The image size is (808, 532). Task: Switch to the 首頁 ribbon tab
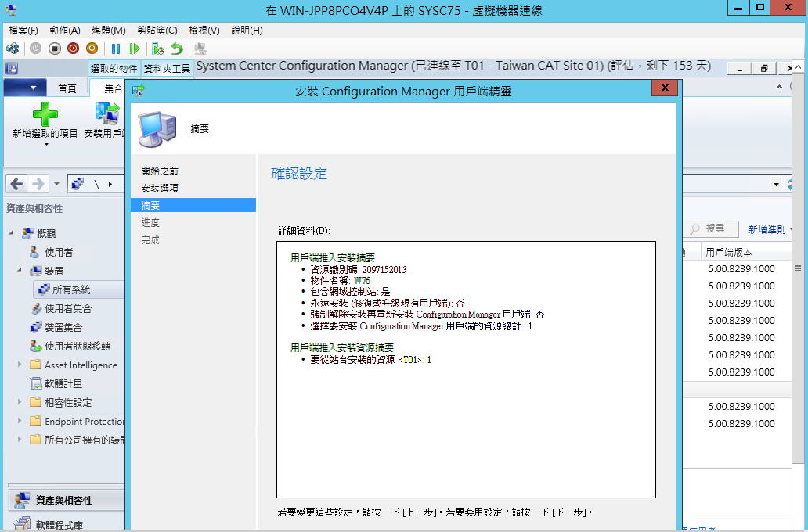pyautogui.click(x=67, y=88)
